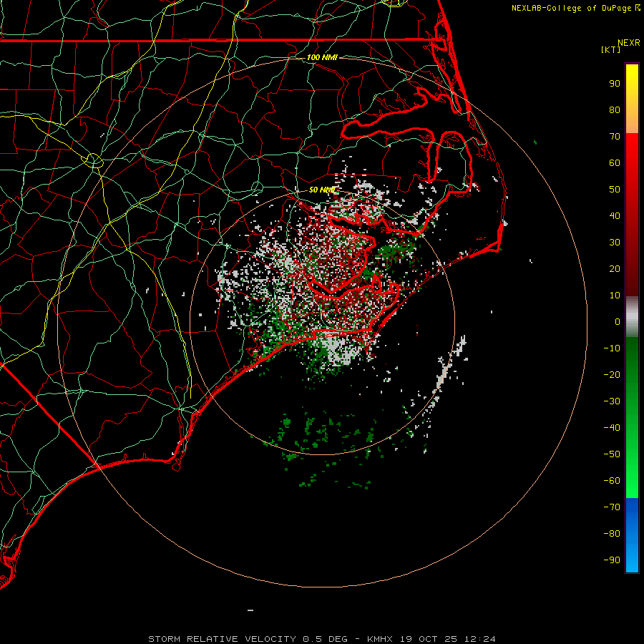Click the -30 value on velocity scale
The width and height of the screenshot is (644, 644).
click(x=612, y=401)
